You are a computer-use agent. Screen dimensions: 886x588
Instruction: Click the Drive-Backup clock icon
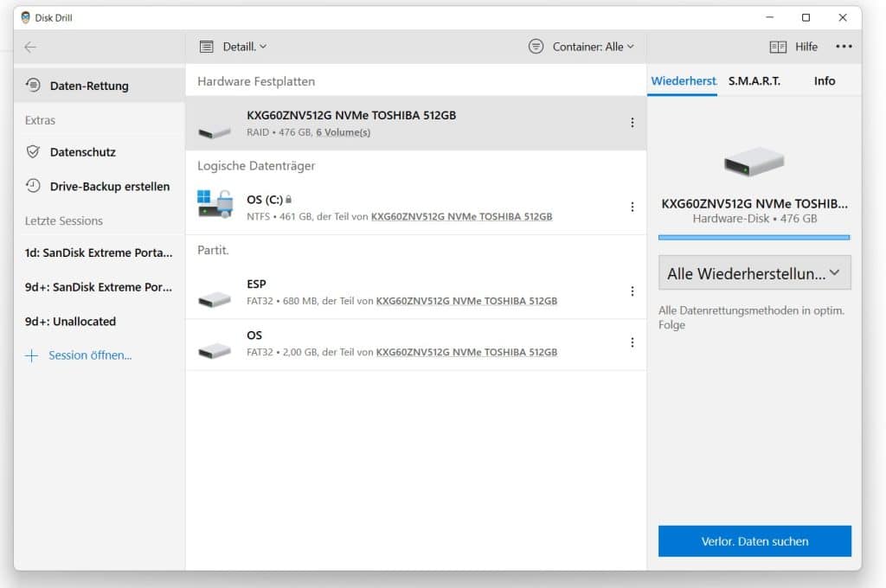34,186
